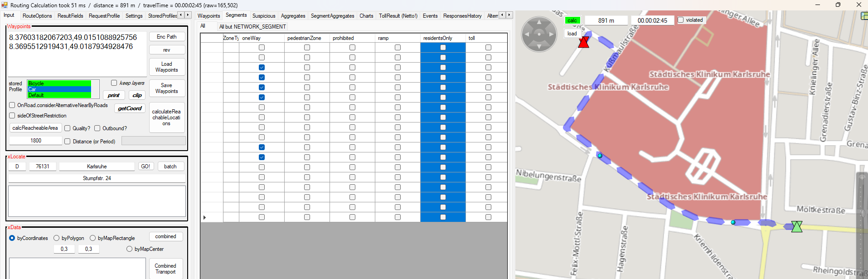The height and width of the screenshot is (279, 868).
Task: Pan map down with navigation pad arrow
Action: 539,46
